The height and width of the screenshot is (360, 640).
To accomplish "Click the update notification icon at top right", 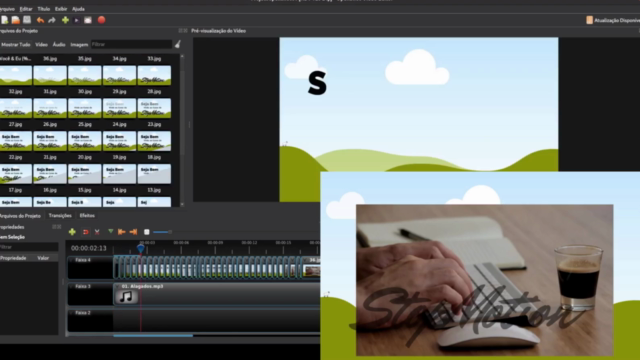I will 589,20.
